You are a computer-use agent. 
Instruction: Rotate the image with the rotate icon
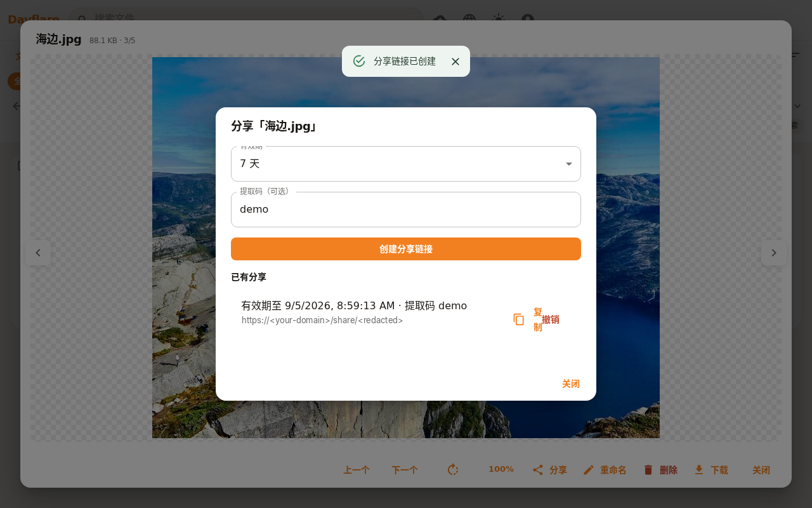[x=453, y=470]
